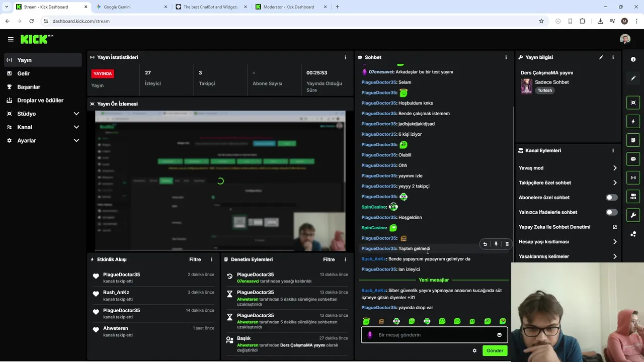The image size is (644, 362).
Task: Open the Kanal Eylemleri three-dot menu
Action: [613, 150]
